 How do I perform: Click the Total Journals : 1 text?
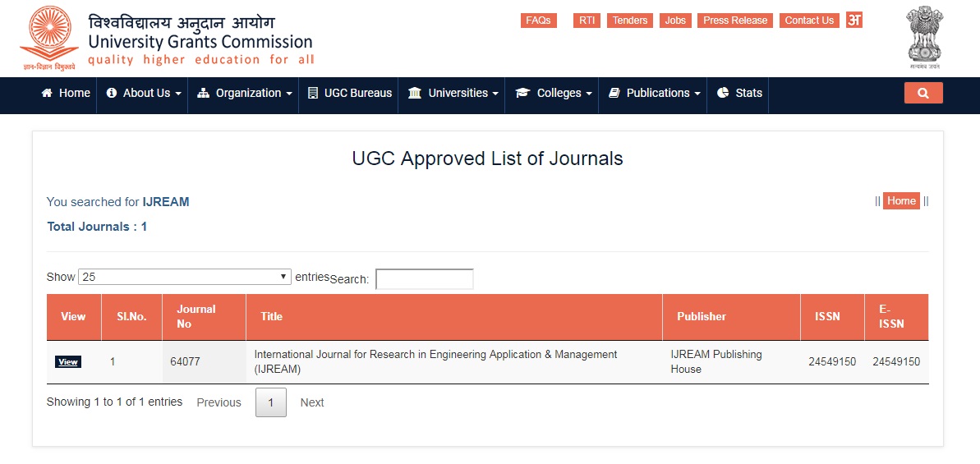coord(97,226)
